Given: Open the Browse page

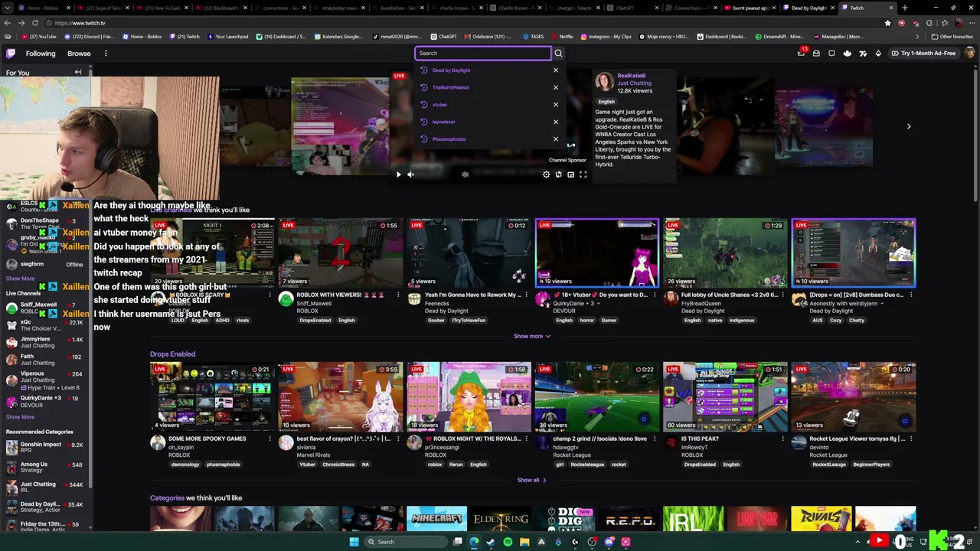Looking at the screenshot, I should click(79, 54).
